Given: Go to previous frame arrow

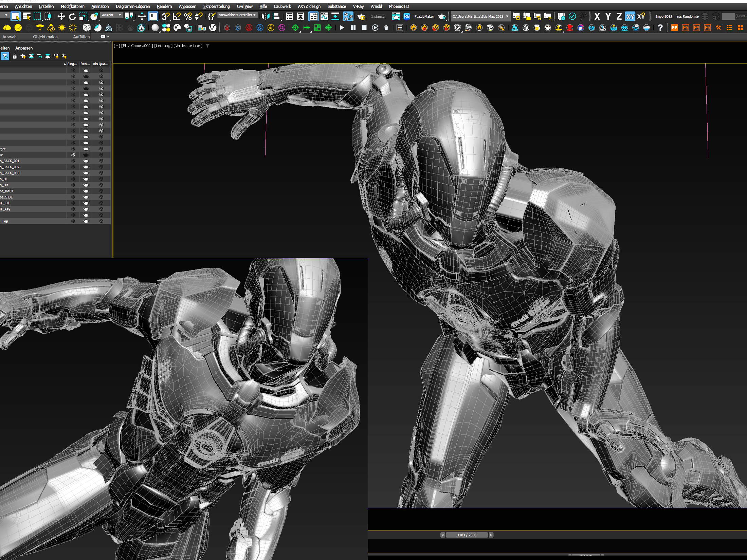Looking at the screenshot, I should click(442, 535).
